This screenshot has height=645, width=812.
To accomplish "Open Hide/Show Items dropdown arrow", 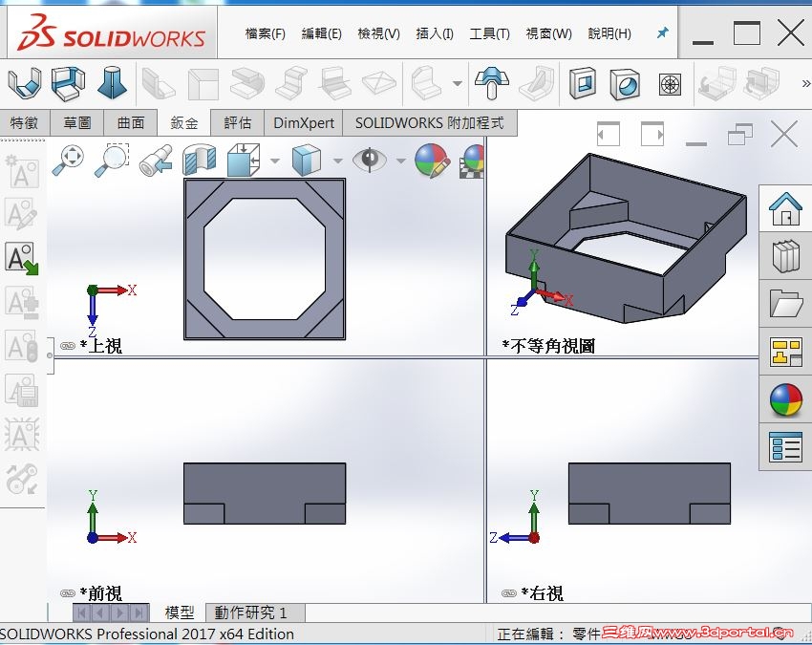I will click(x=401, y=161).
